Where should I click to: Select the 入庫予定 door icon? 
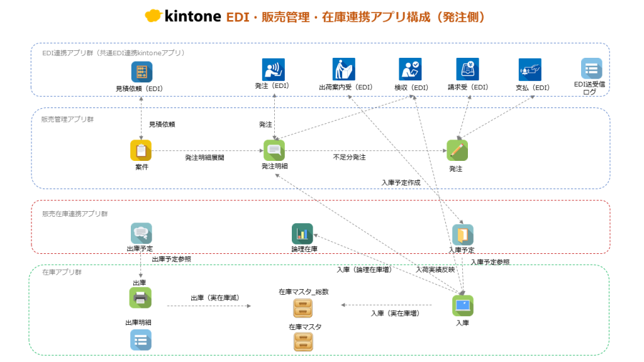[463, 235]
